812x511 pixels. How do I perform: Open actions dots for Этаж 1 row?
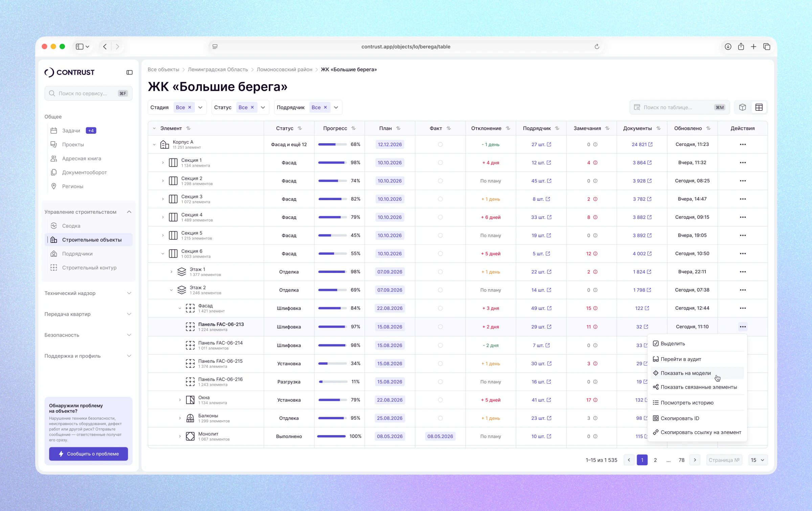tap(743, 272)
